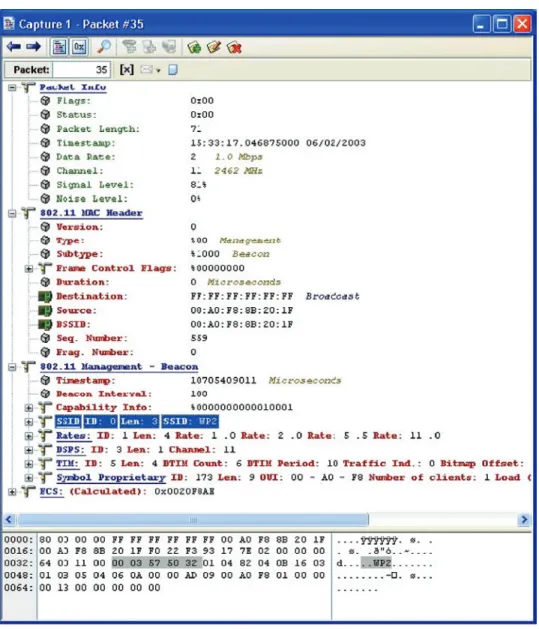Viewport: 539px width, 629px height.
Task: Click the Packet number field showing 35
Action: pyautogui.click(x=81, y=70)
